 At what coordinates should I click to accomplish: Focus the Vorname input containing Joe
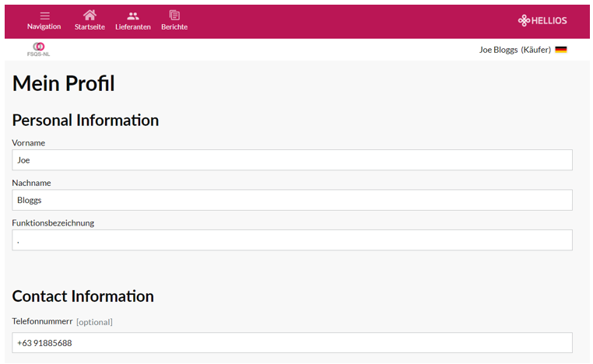(292, 160)
